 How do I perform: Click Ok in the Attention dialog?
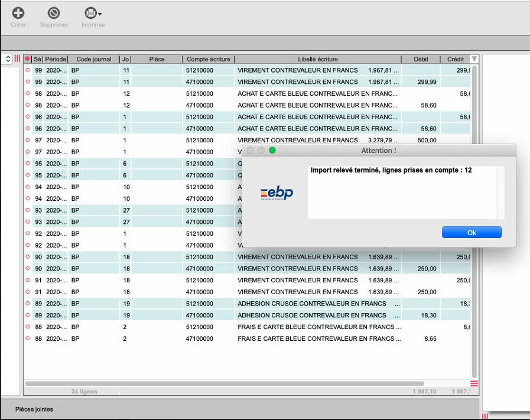pos(472,233)
